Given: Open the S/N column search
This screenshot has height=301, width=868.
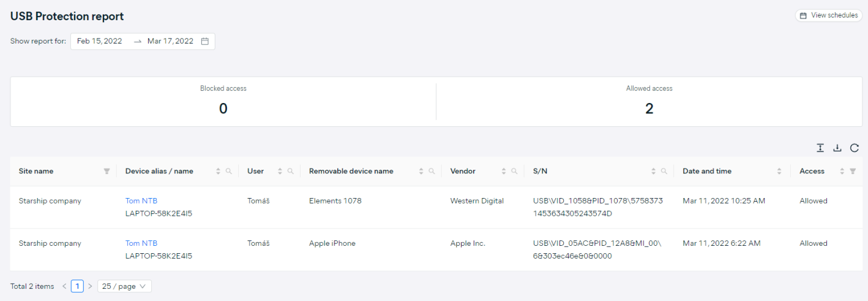Looking at the screenshot, I should (x=664, y=172).
